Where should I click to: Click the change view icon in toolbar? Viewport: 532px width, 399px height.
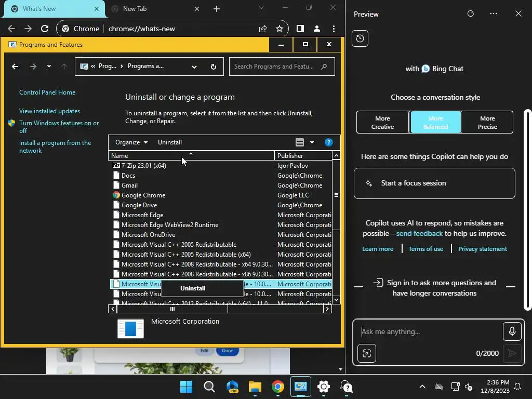click(300, 142)
